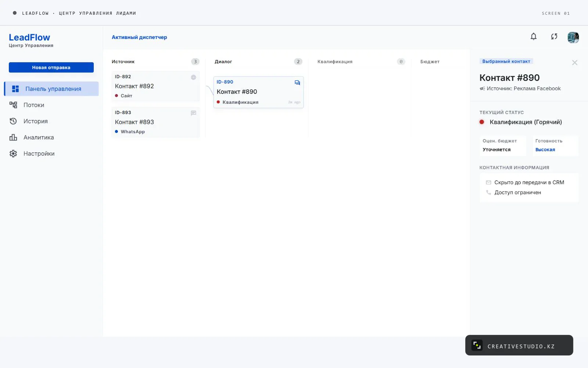Screen dimensions: 588x368
Task: Click the Новая отправка button
Action: [x=51, y=67]
